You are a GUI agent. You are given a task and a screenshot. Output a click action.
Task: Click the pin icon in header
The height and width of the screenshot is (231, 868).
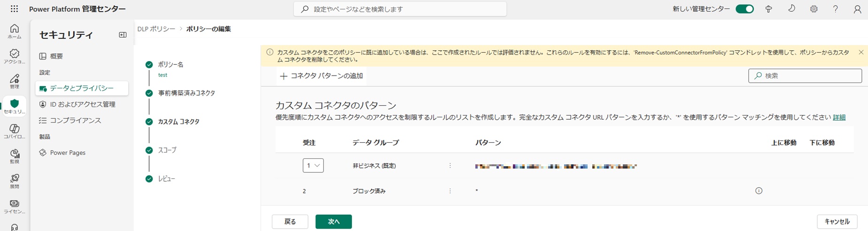click(x=768, y=9)
